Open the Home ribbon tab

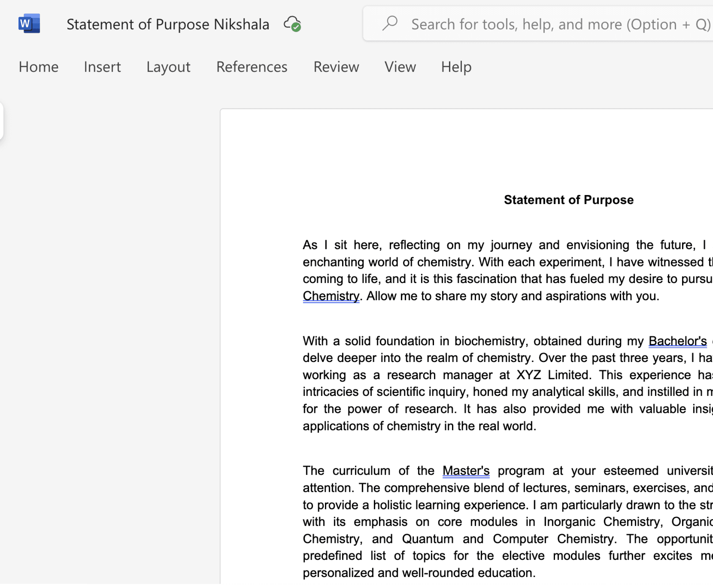click(x=38, y=67)
